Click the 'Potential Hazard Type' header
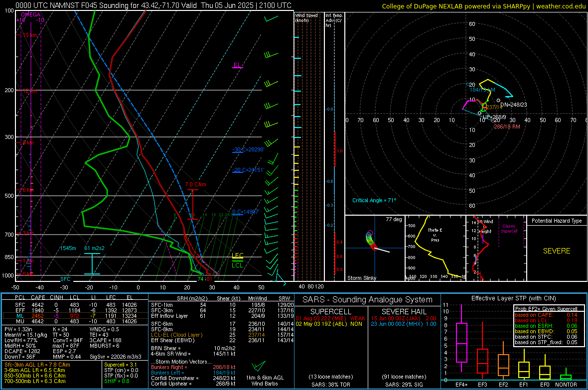The image size is (588, 390). (x=557, y=221)
